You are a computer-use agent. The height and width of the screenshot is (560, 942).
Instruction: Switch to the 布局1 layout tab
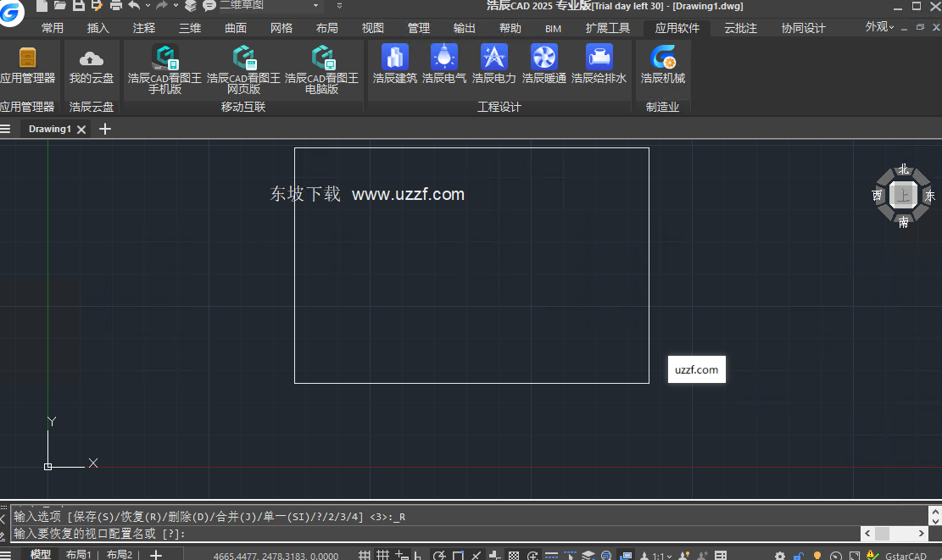click(x=79, y=554)
